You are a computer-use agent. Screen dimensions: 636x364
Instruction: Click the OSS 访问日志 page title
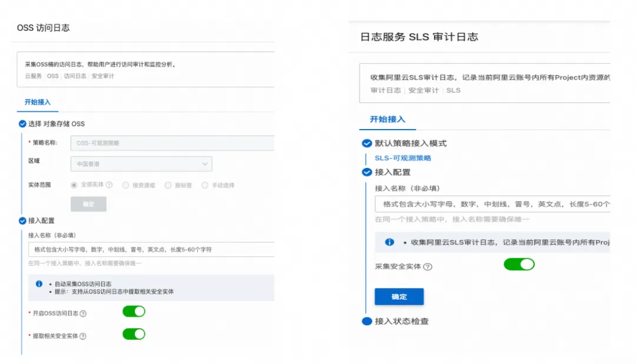[43, 28]
